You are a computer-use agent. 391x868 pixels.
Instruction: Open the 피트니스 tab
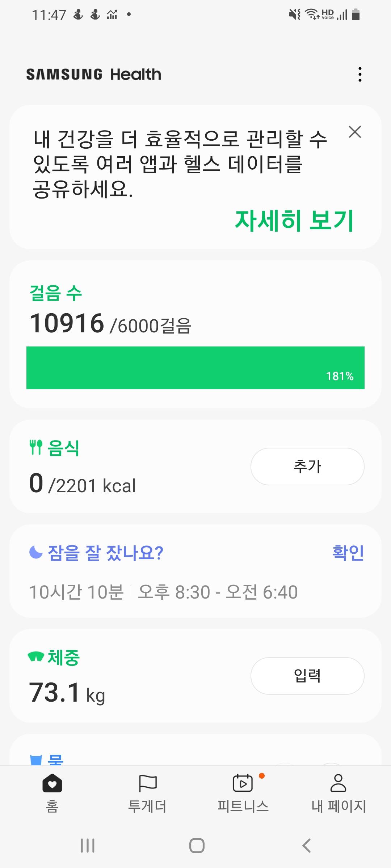pos(243,792)
